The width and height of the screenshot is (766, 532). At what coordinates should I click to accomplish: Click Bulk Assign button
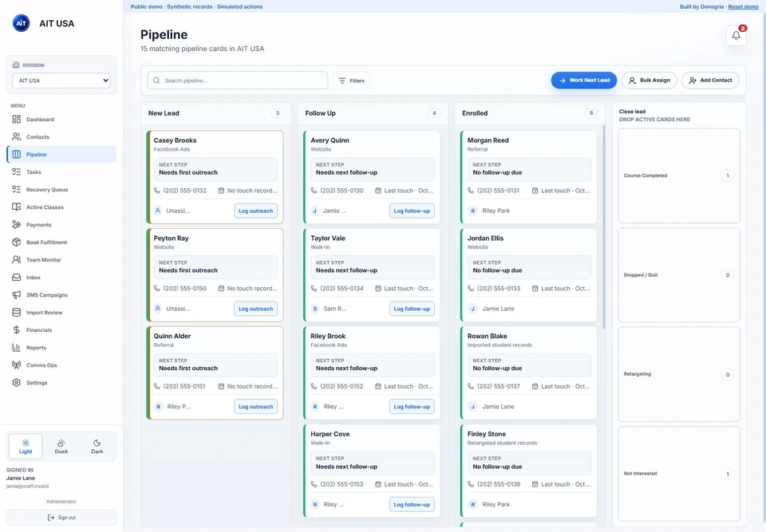(x=649, y=80)
